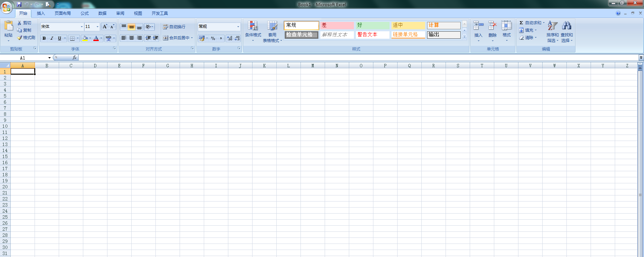Open 套用表格格式 table format gallery
The image size is (644, 257).
(x=272, y=31)
